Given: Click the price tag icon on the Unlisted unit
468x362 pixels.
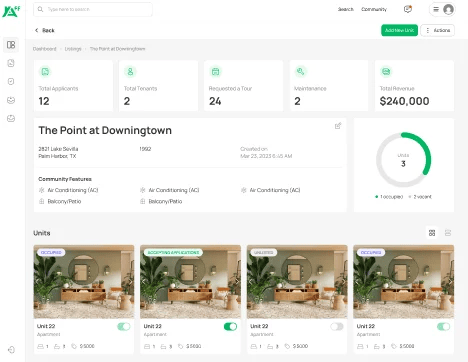Looking at the screenshot, I should pyautogui.click(x=287, y=346).
